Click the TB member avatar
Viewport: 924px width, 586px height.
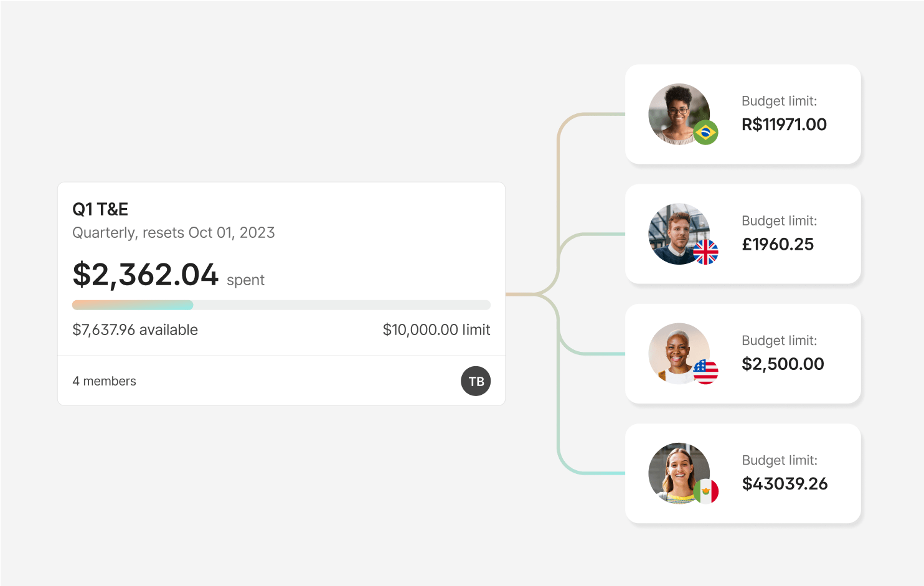[476, 381]
